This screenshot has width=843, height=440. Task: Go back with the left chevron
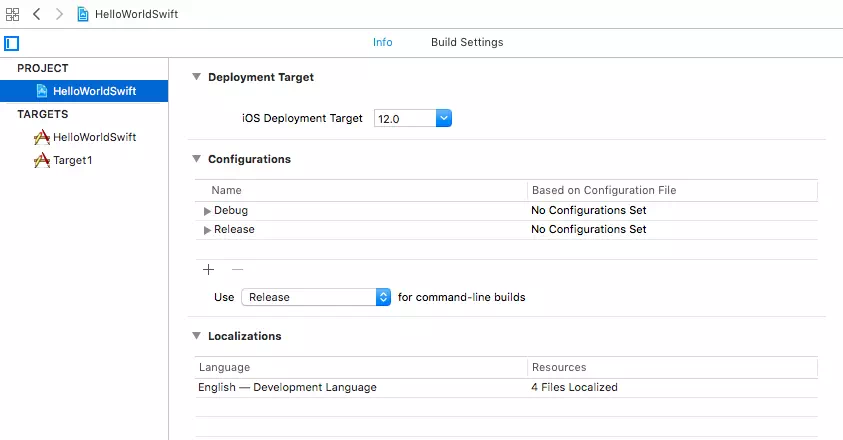37,14
